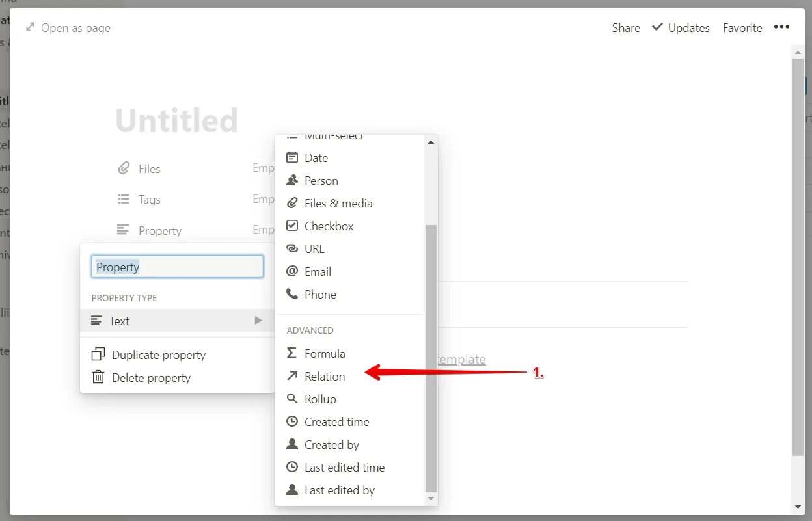Click the Last edited time clock icon
The height and width of the screenshot is (521, 812).
click(292, 467)
